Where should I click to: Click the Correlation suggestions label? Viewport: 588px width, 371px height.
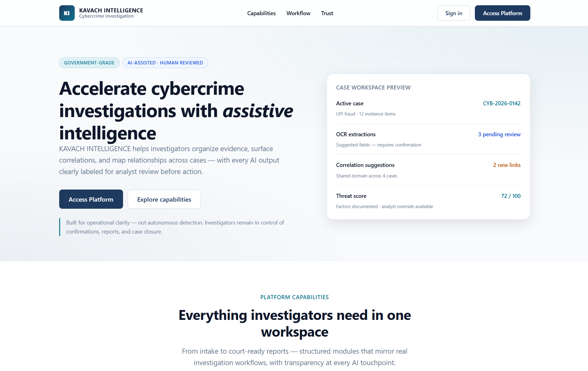365,165
